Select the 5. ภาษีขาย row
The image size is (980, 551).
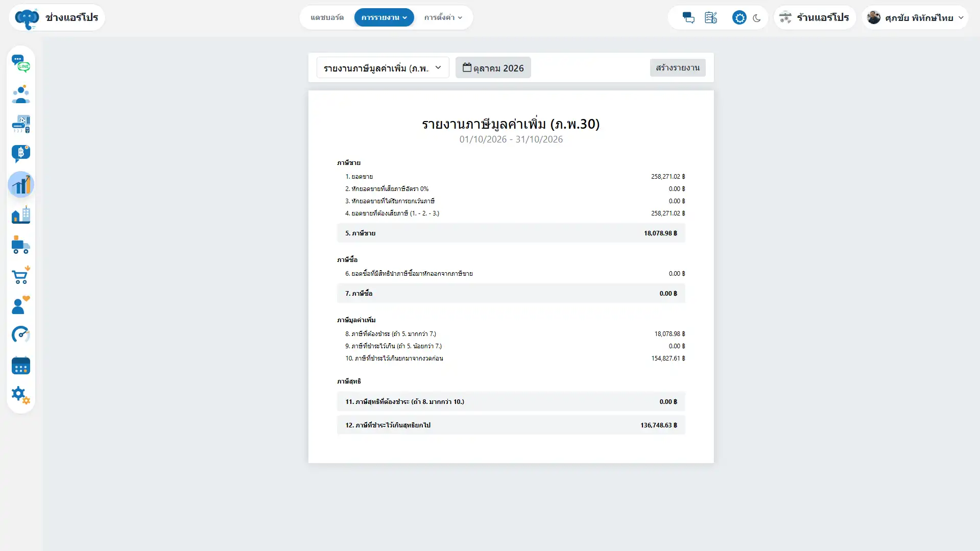pyautogui.click(x=511, y=233)
